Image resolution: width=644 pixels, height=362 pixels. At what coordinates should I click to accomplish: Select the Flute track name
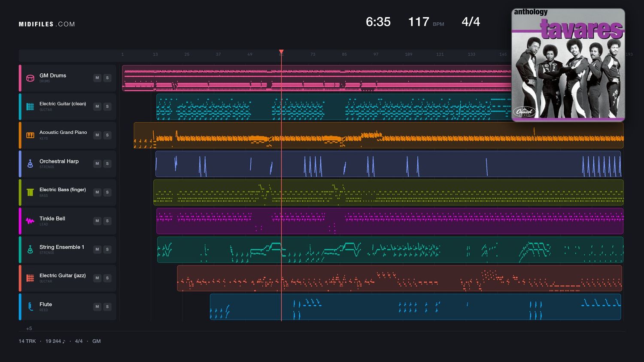(46, 304)
